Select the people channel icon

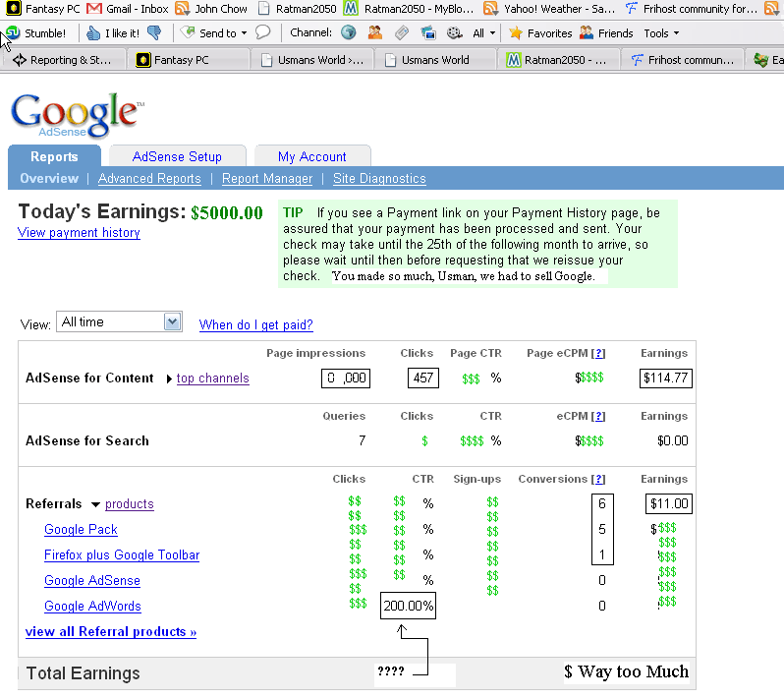click(x=375, y=32)
